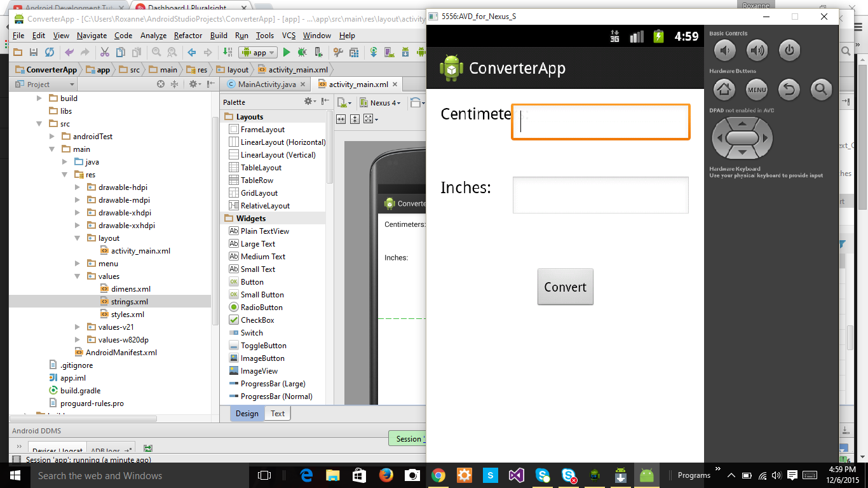Viewport: 868px width, 488px height.
Task: Click the Inches input field in emulator
Action: point(600,194)
